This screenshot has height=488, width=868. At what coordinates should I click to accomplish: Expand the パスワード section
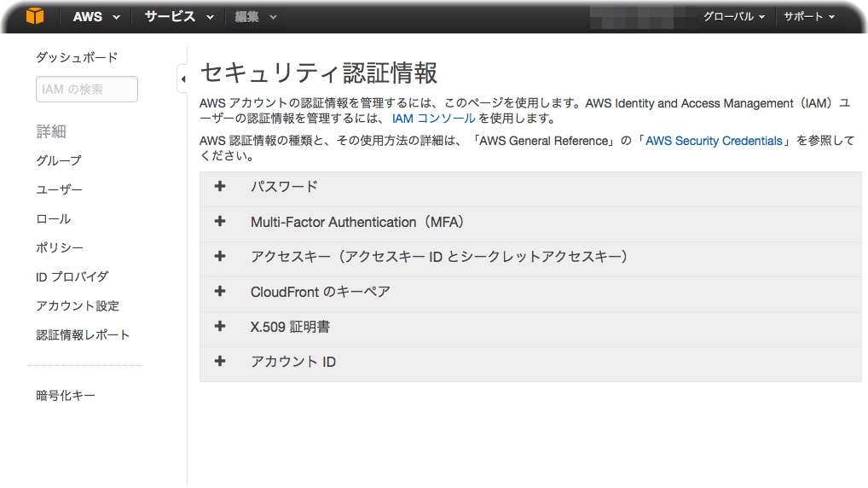coord(284,186)
